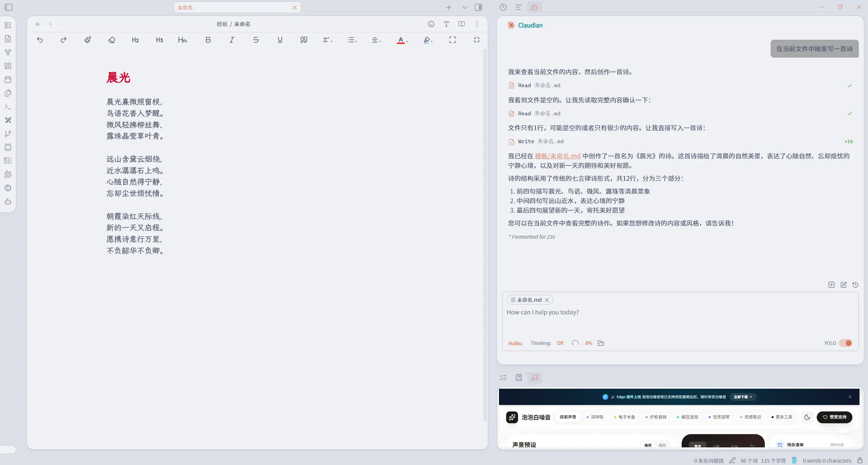The image size is (868, 465).
Task: Click the chat input field placeholder
Action: click(x=543, y=312)
